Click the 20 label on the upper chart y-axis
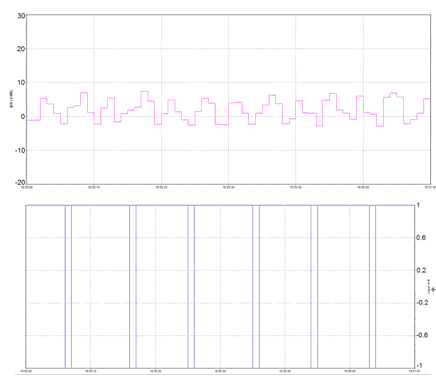Viewport: 436px width, 380px height. [21, 49]
